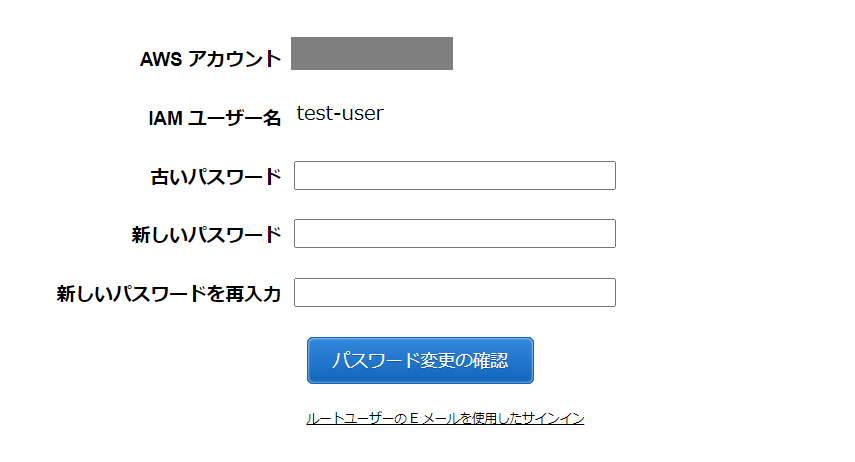Click the 古いパスワード input field

[x=454, y=176]
